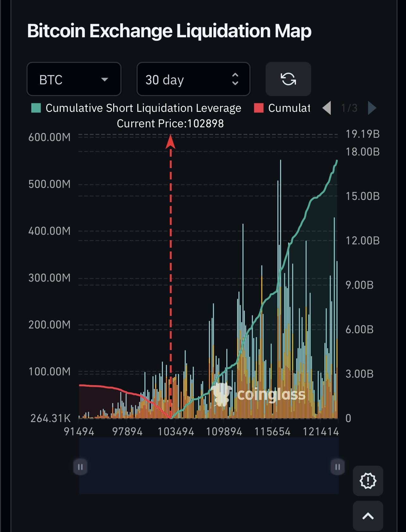Toggle Cumulative Short Liquidation Leverage legend series

pos(143,108)
